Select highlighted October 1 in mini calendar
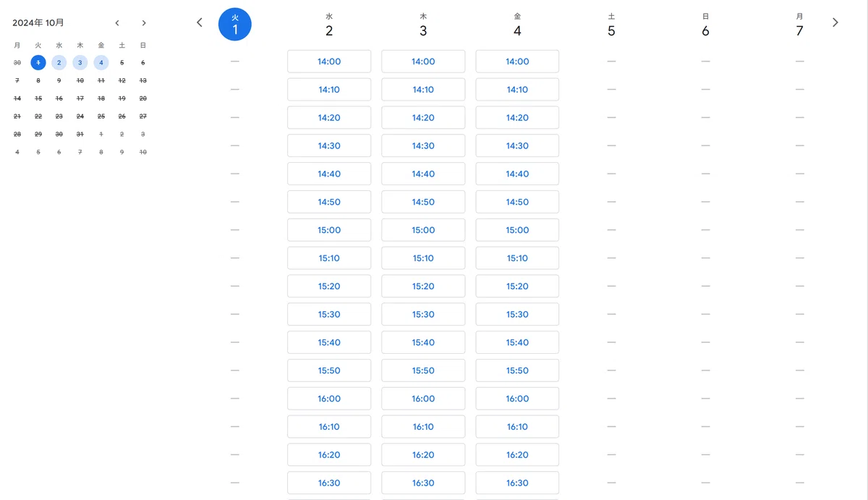The image size is (868, 500). click(38, 62)
